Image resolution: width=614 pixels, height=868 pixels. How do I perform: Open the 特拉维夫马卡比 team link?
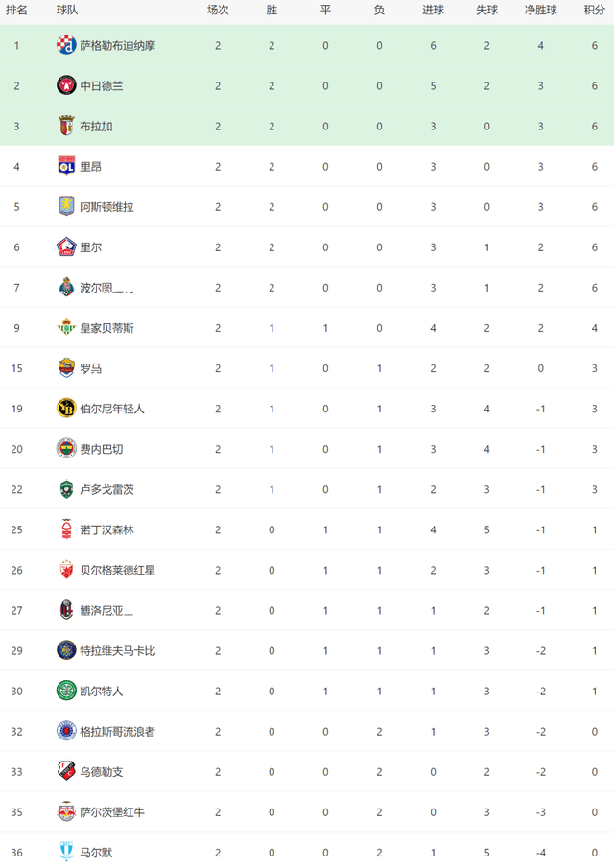pos(118,650)
